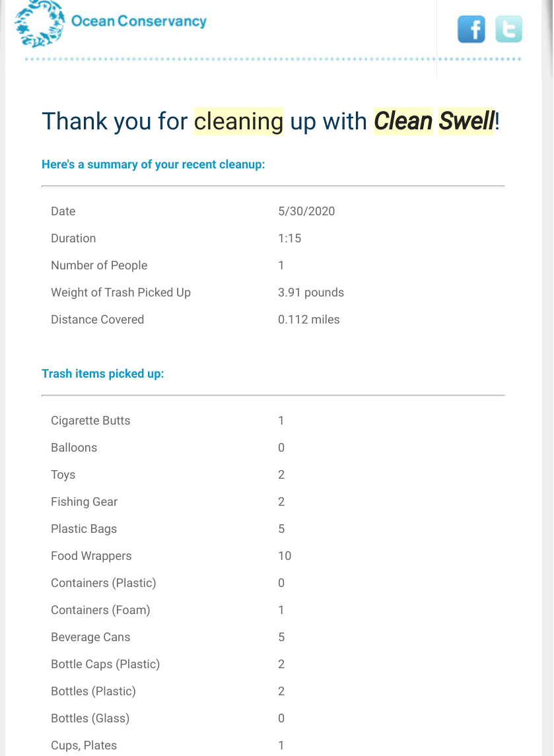Click the 'Beverage Cans' row label
The image size is (554, 756).
90,637
